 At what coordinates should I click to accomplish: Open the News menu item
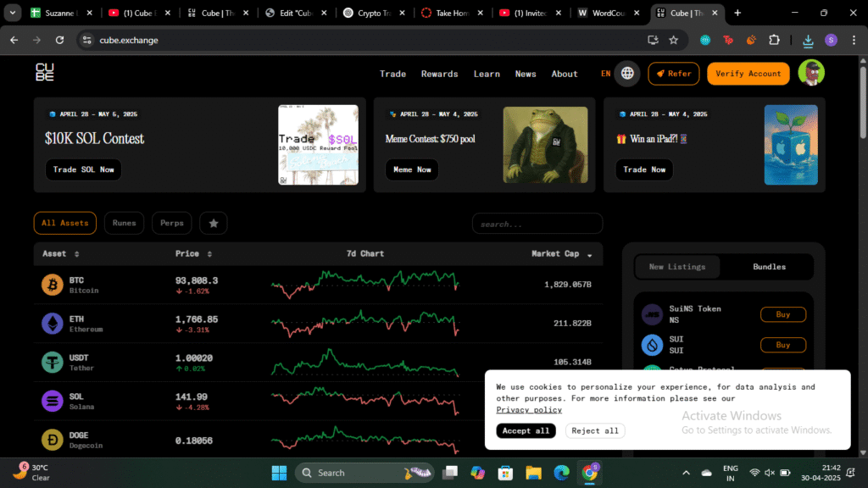pyautogui.click(x=526, y=74)
